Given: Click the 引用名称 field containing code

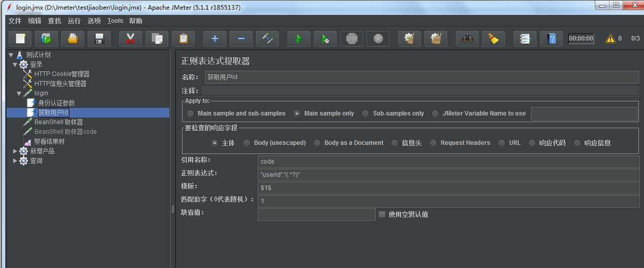Looking at the screenshot, I should [x=449, y=162].
